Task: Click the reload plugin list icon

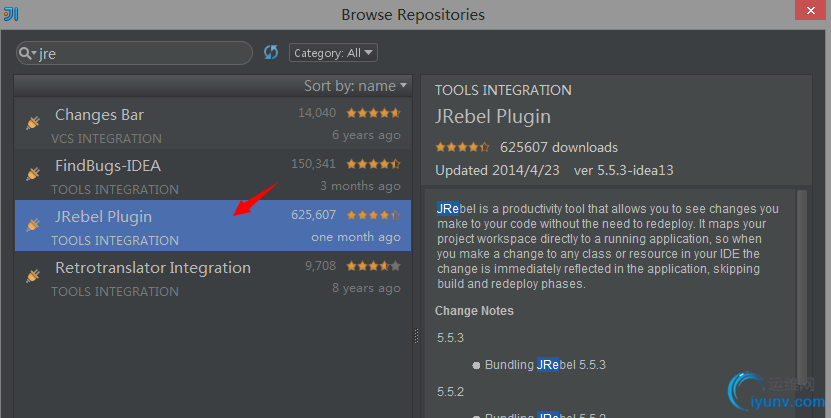Action: point(271,52)
